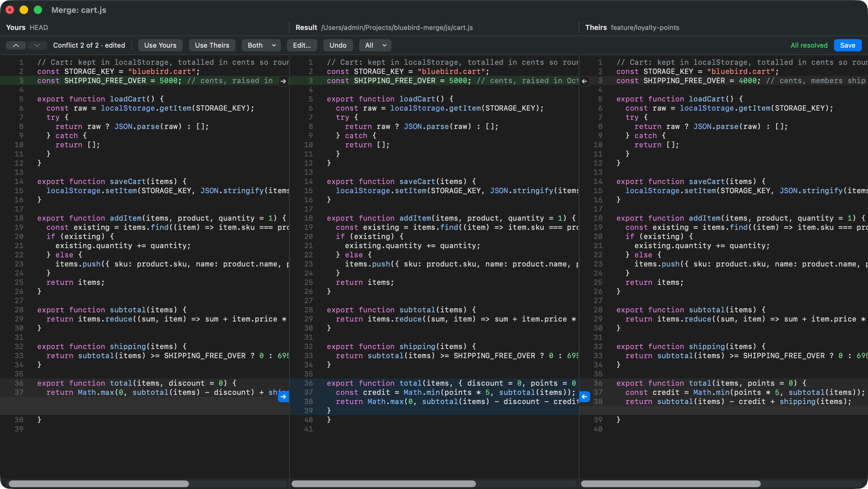Click the All resolved status text
The image size is (868, 489).
click(x=809, y=45)
